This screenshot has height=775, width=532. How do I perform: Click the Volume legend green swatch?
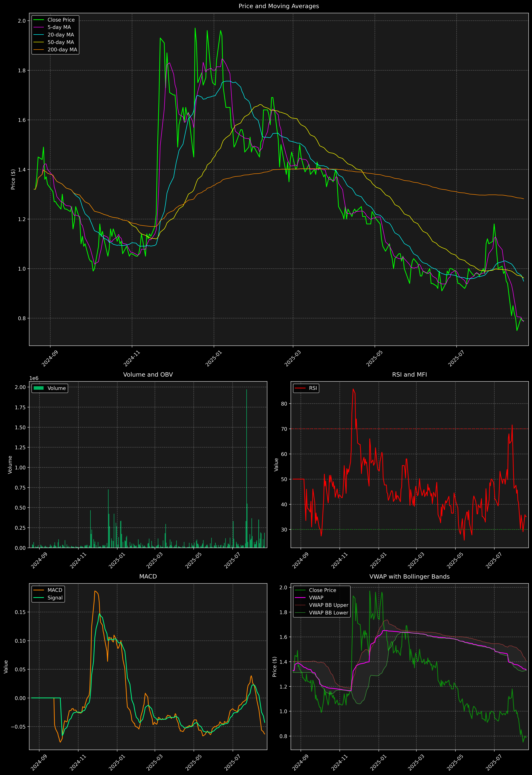39,388
